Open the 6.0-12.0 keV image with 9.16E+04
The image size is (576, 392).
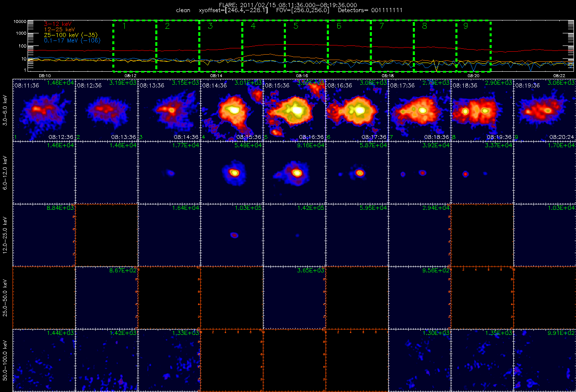[x=294, y=172]
